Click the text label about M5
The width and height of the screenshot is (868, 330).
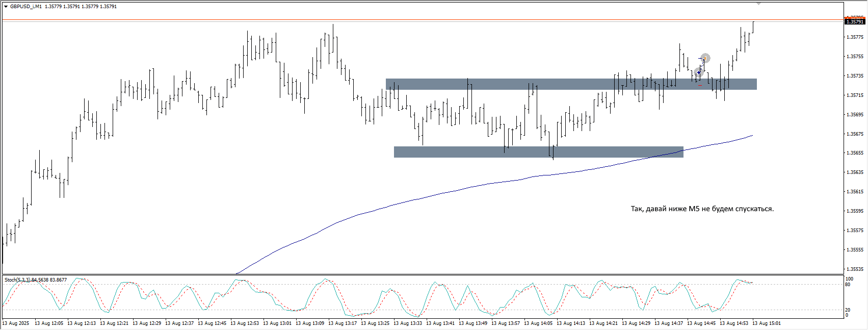coord(702,209)
